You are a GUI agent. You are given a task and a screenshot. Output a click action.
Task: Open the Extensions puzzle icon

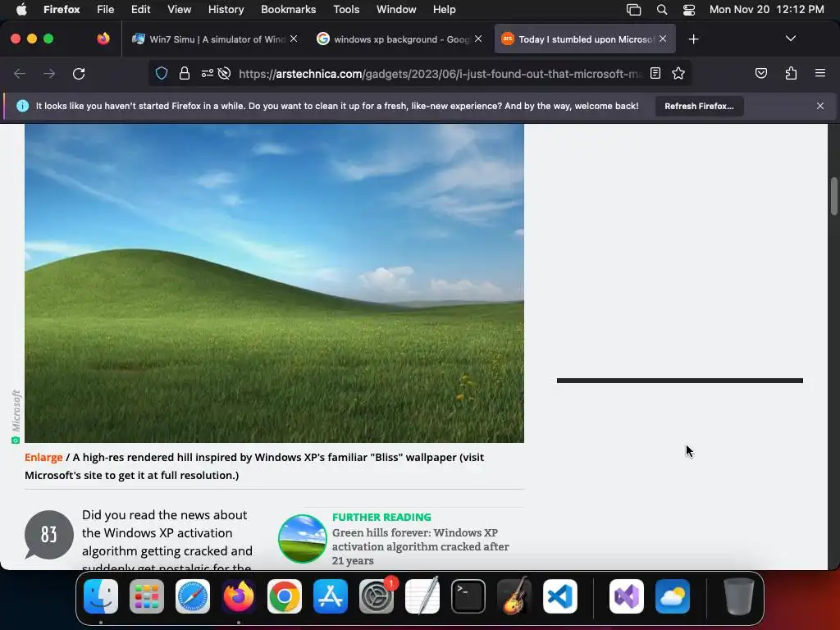pos(791,73)
